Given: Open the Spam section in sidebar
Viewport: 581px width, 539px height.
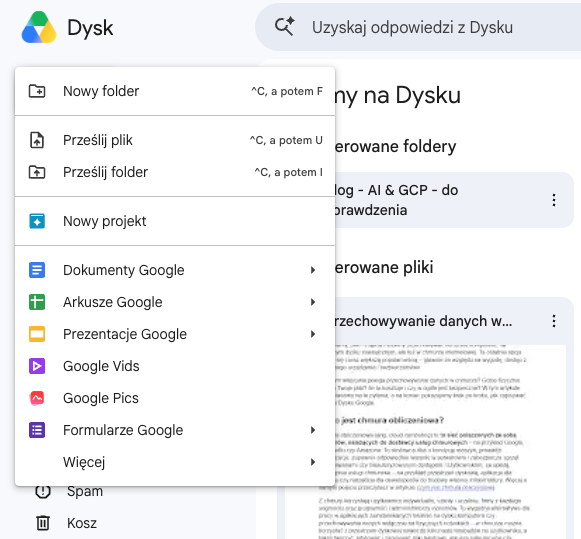Looking at the screenshot, I should [x=84, y=492].
